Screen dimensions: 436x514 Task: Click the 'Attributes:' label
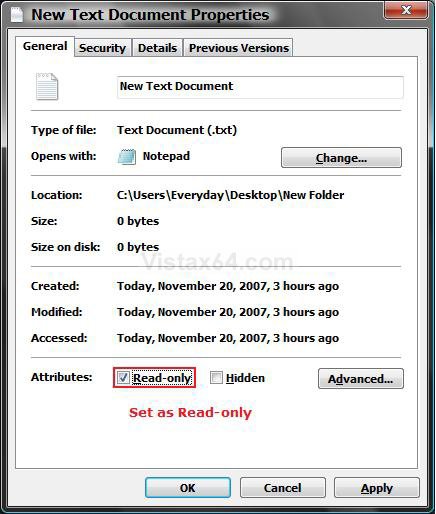(x=61, y=377)
